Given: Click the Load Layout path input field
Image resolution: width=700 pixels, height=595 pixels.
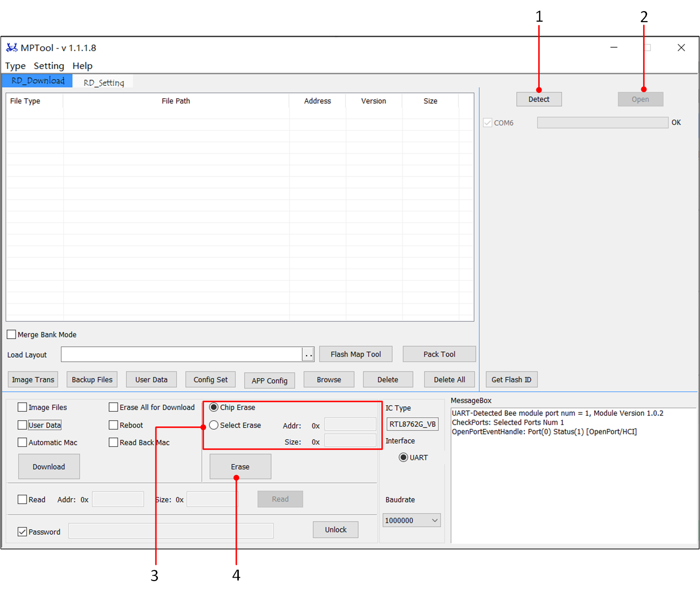Looking at the screenshot, I should tap(181, 355).
